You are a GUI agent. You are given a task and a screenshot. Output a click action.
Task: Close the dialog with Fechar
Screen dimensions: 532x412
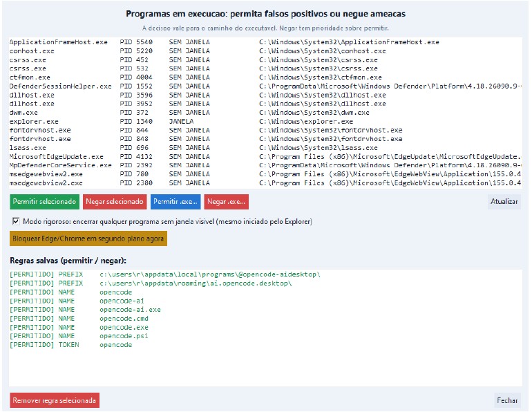[507, 400]
